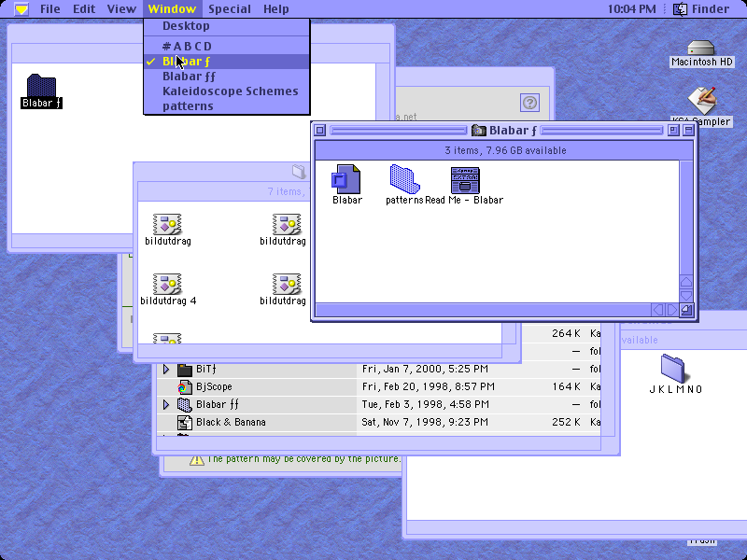
Task: Select checked 'Blabar ƒ' Window menu entry
Action: coord(227,62)
